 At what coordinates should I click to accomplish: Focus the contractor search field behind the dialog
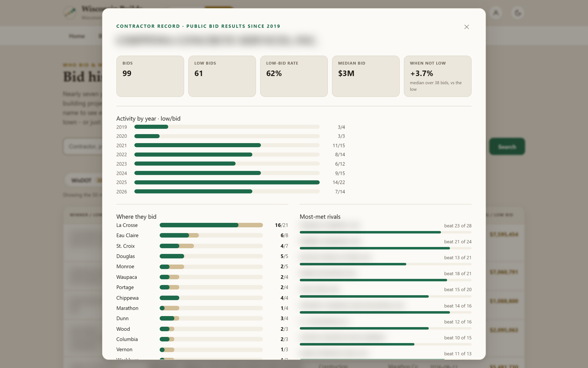pyautogui.click(x=83, y=146)
